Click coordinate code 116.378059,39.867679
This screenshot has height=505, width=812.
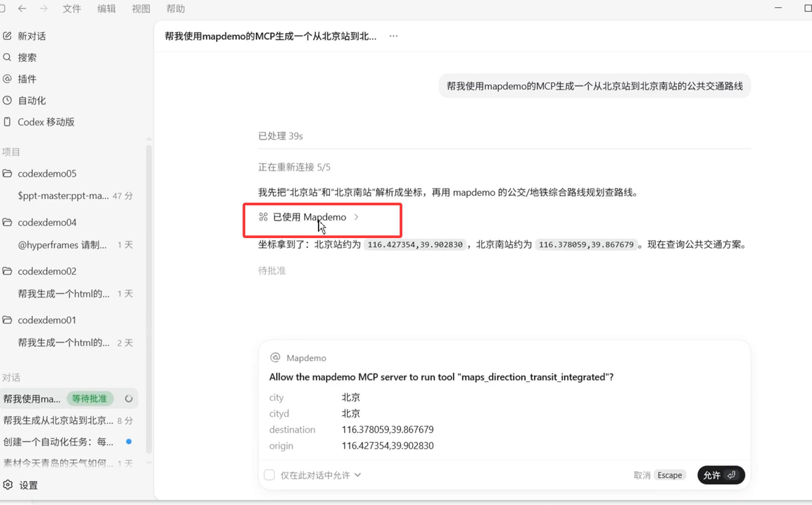click(586, 245)
